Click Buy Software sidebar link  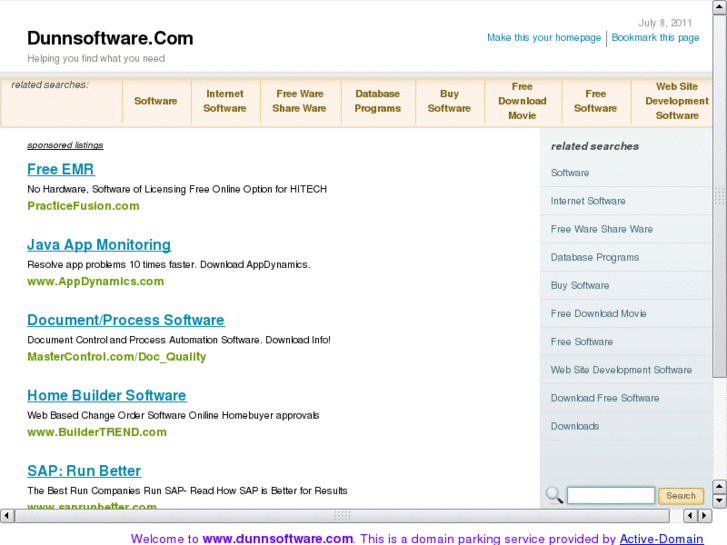[580, 286]
